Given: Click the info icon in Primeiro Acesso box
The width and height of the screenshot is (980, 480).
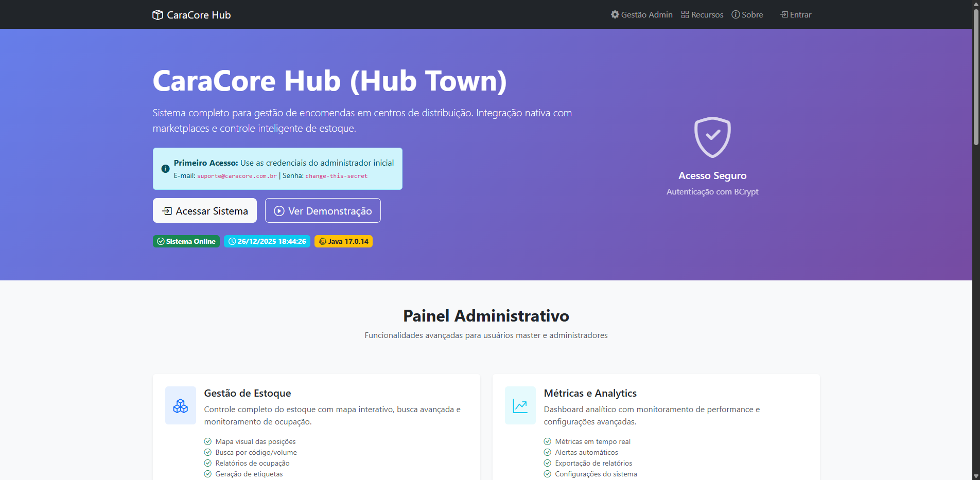Looking at the screenshot, I should 165,169.
